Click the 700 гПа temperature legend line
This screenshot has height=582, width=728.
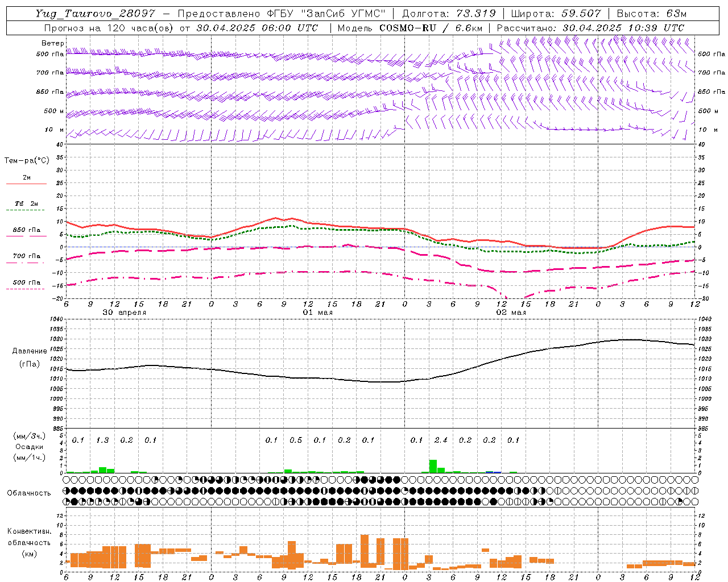(26, 263)
